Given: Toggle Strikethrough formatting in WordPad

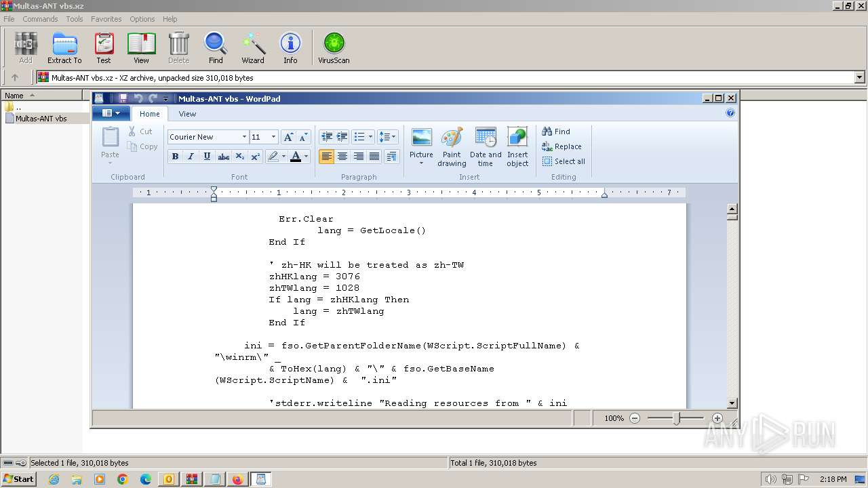Looking at the screenshot, I should 223,157.
